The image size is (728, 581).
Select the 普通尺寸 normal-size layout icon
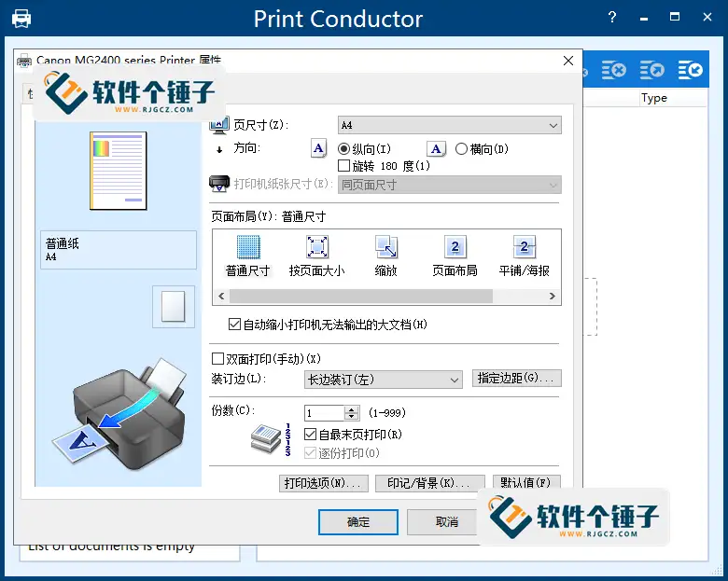248,247
